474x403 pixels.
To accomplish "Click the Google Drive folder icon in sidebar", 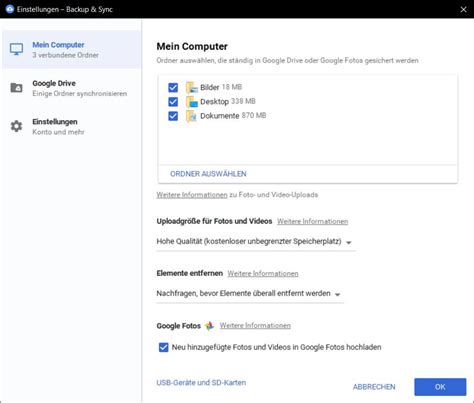I will click(16, 88).
